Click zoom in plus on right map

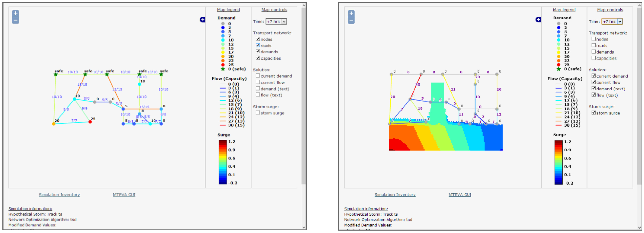point(351,14)
